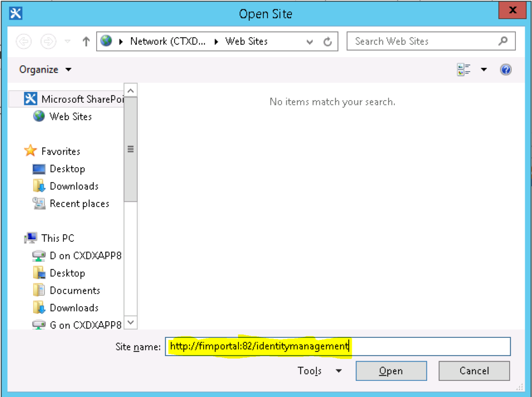
Task: Click the refresh icon in address bar
Action: pyautogui.click(x=327, y=42)
